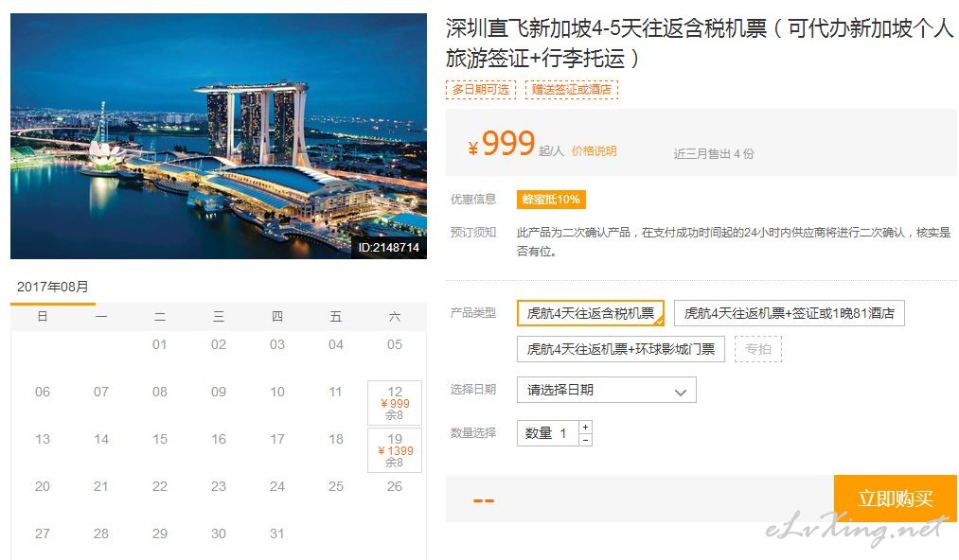Click calendar date 11
The width and height of the screenshot is (959, 560).
(336, 392)
